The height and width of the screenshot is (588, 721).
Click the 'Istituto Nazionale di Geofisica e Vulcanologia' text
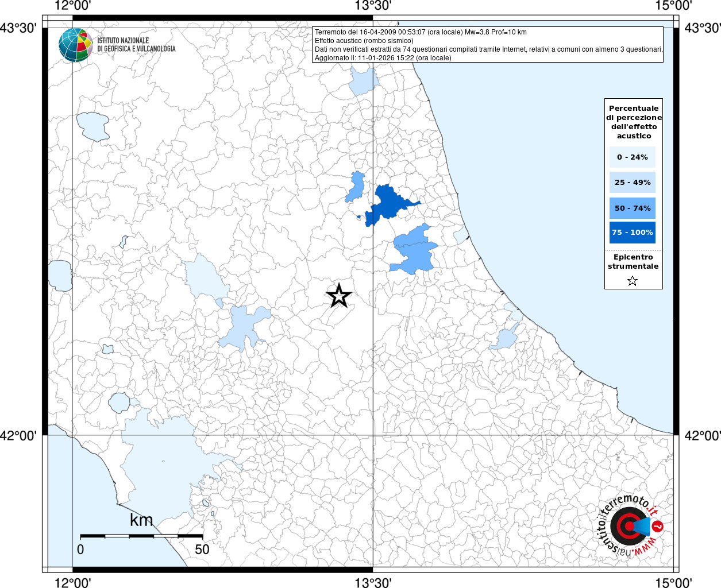click(x=136, y=45)
